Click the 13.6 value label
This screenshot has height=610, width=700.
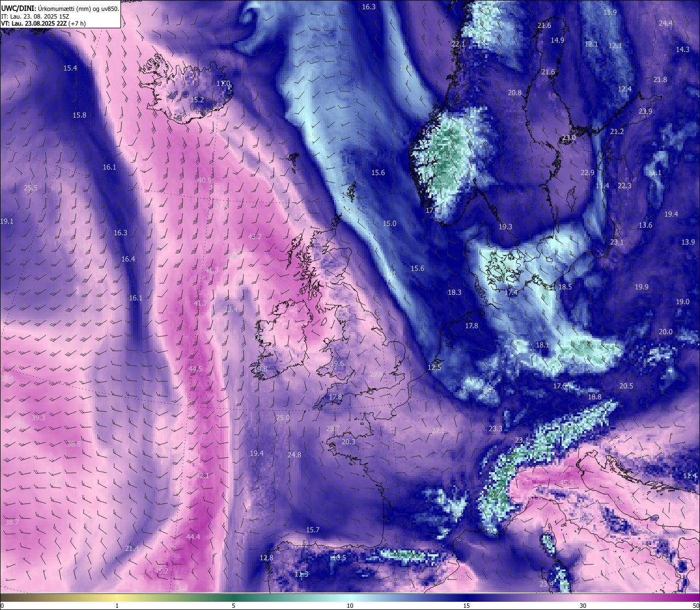(x=645, y=225)
